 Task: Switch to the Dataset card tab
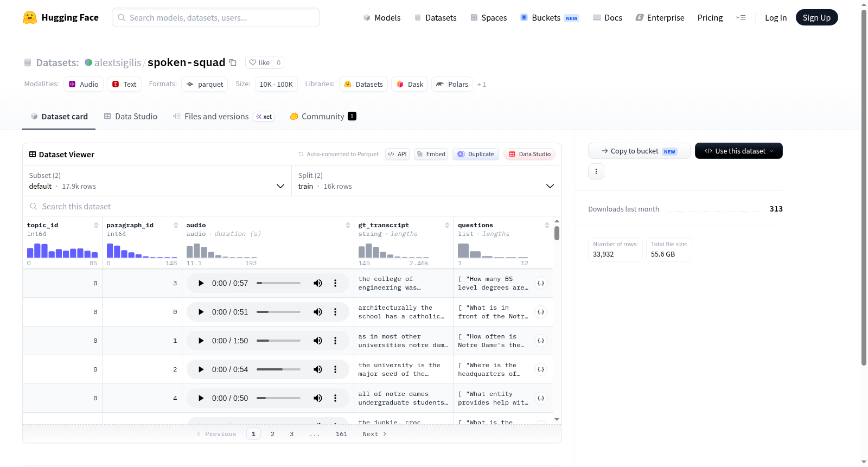click(59, 117)
